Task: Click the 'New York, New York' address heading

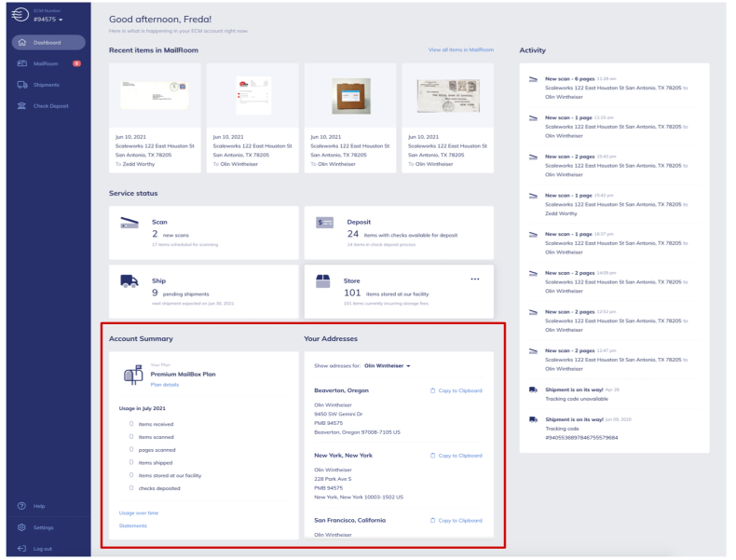Action: (343, 456)
